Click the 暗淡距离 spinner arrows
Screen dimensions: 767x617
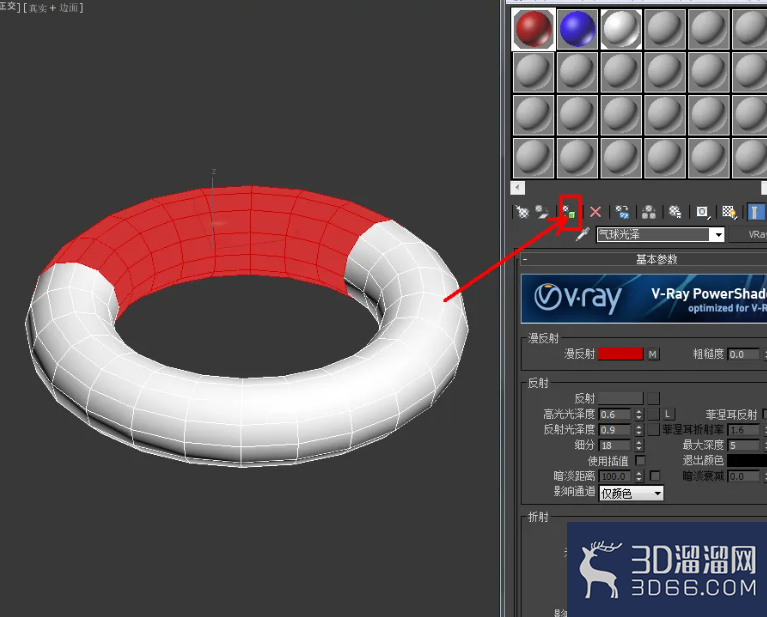coord(639,476)
